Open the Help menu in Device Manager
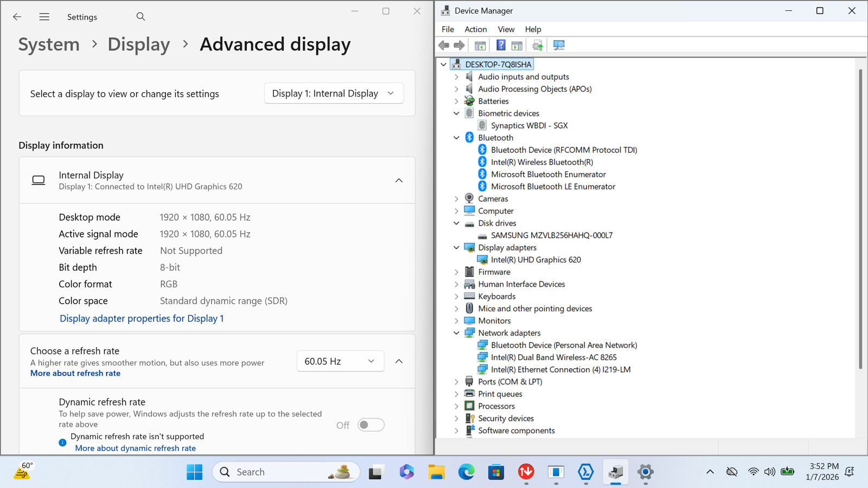Image resolution: width=868 pixels, height=488 pixels. coord(533,29)
